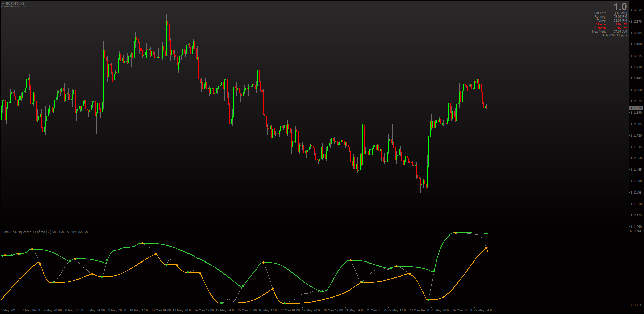Click the Bar Left countdown timer

pyautogui.click(x=621, y=13)
